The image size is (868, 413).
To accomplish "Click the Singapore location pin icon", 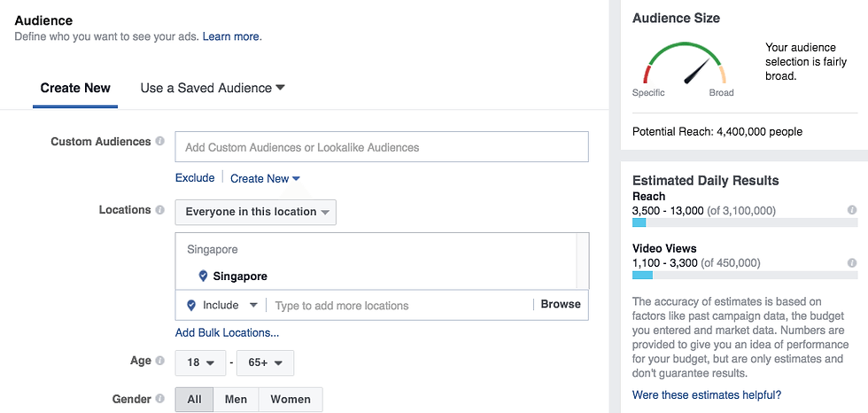I will (204, 277).
